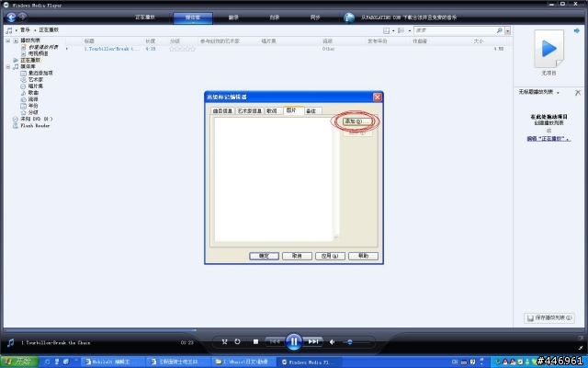Skip to next track button

click(313, 341)
